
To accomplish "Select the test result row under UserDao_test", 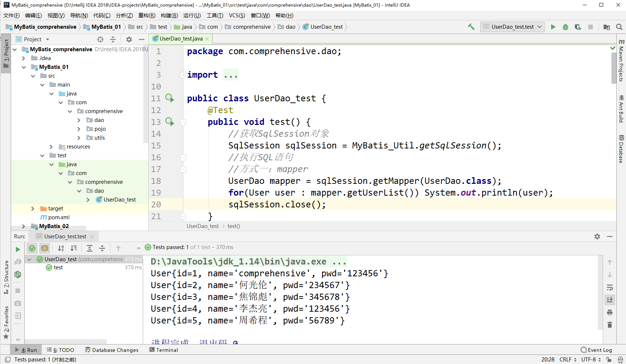I will click(83, 267).
